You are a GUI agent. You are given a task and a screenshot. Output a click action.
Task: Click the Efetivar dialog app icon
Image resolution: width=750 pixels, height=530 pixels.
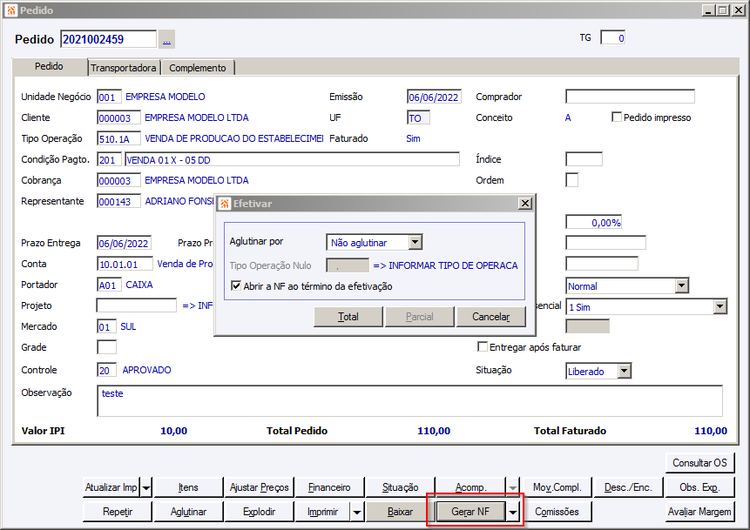point(224,204)
